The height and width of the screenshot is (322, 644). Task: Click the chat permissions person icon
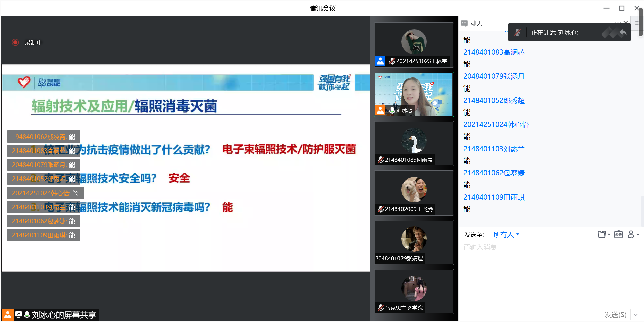click(631, 234)
